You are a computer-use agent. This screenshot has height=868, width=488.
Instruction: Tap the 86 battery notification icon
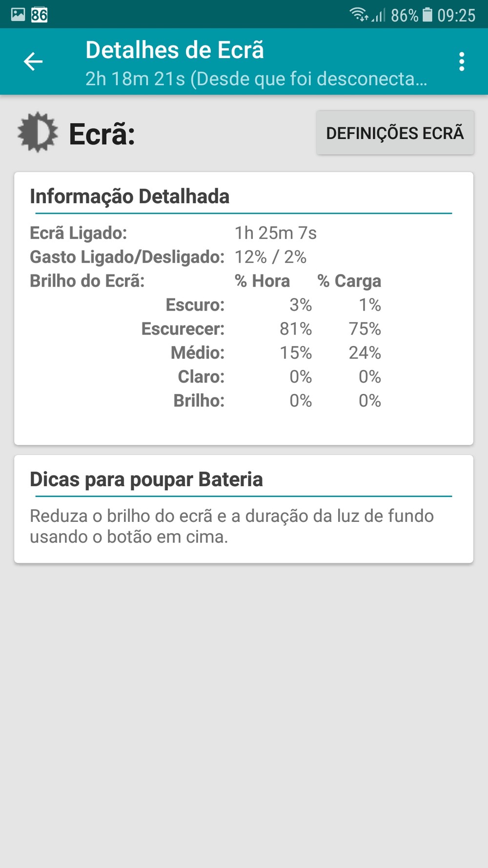(x=40, y=15)
